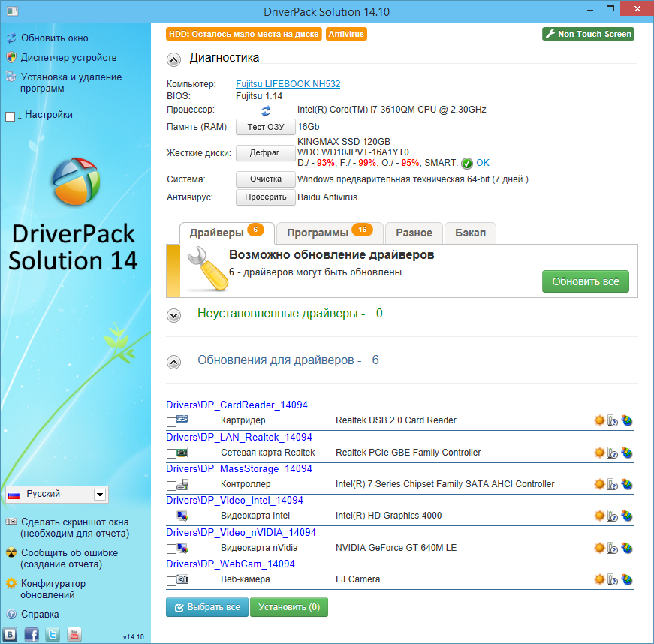Click the orange sun icon in Картридер row
The height and width of the screenshot is (644, 654).
tap(599, 420)
